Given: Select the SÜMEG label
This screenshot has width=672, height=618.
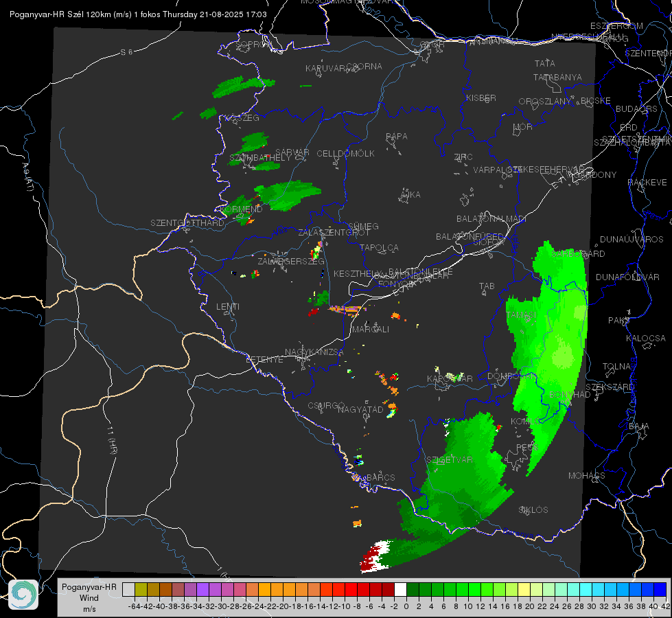Looking at the screenshot, I should [363, 226].
